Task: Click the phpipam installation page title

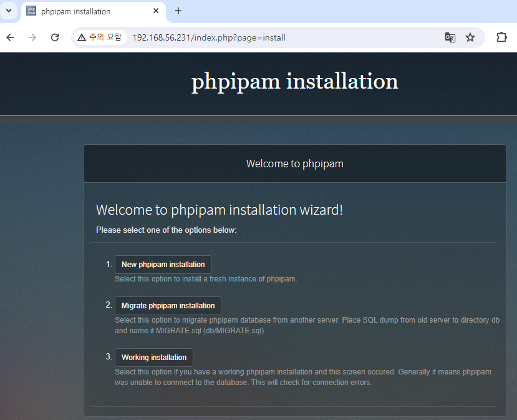Action: click(x=295, y=81)
